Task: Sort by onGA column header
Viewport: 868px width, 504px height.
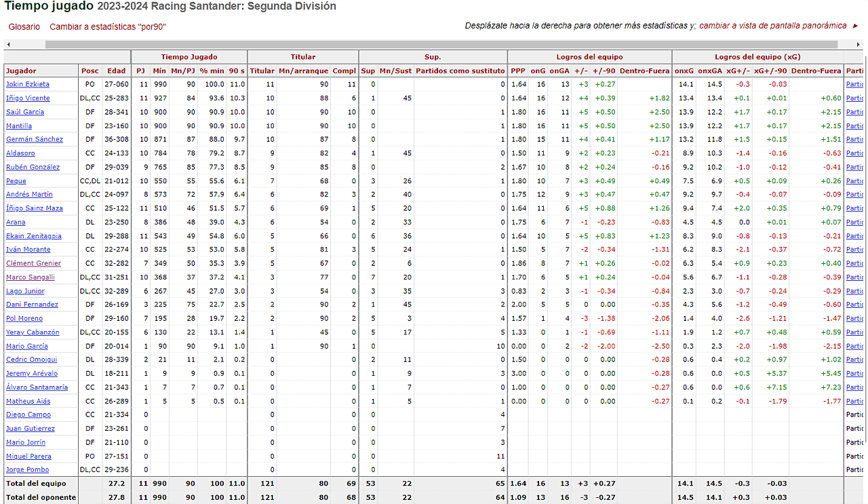Action: (559, 71)
